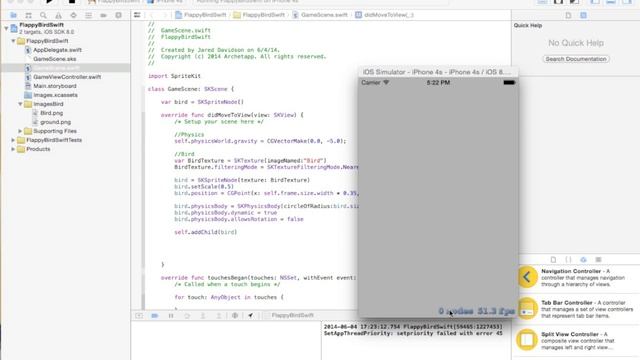640x360 pixels.
Task: Click 'No Quick Help' placeholder text
Action: pyautogui.click(x=576, y=43)
